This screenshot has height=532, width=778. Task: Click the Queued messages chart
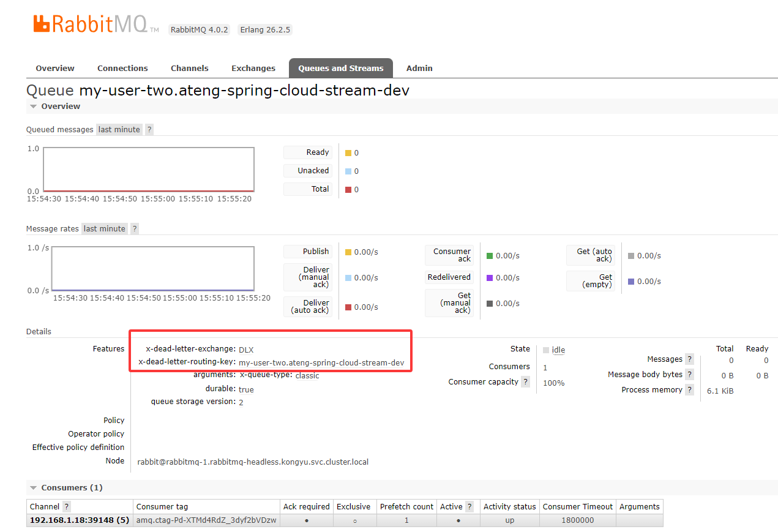pos(148,170)
